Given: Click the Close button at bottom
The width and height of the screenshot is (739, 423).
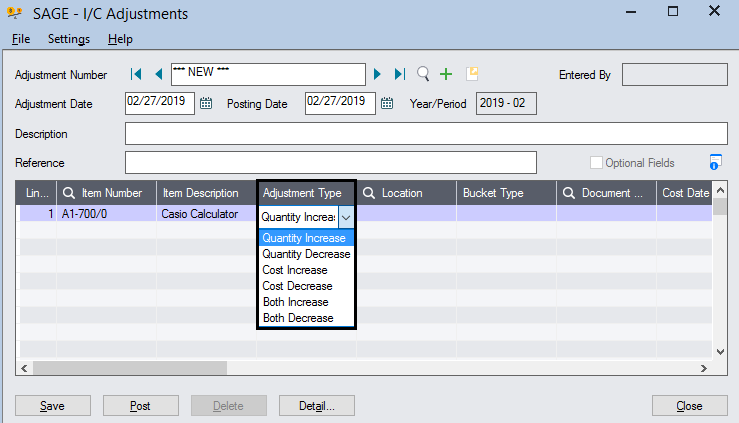Looking at the screenshot, I should pos(690,406).
